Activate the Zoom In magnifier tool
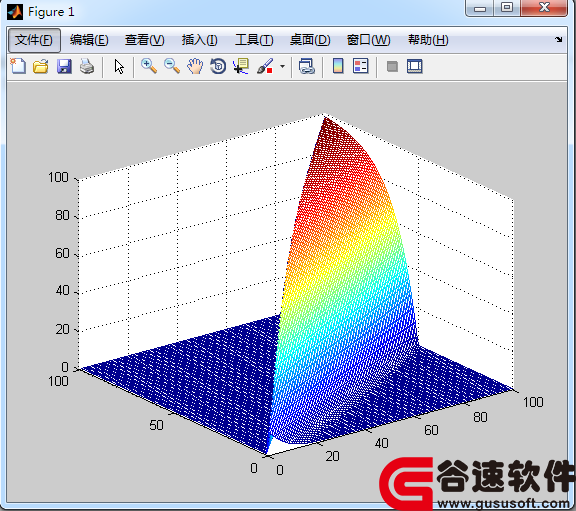This screenshot has height=511, width=576. (149, 66)
